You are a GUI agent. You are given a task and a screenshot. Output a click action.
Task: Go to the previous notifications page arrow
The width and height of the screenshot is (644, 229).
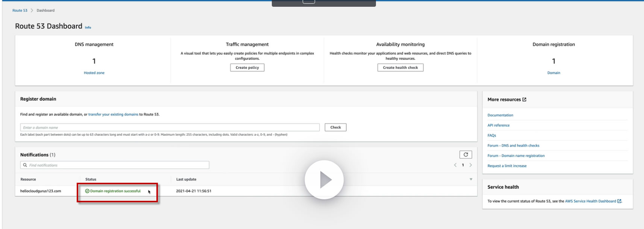455,165
